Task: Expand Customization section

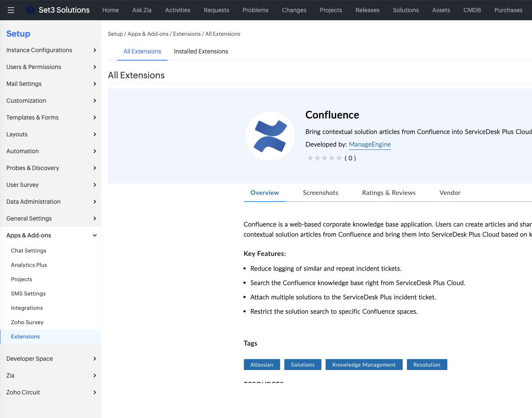Action: (x=51, y=101)
